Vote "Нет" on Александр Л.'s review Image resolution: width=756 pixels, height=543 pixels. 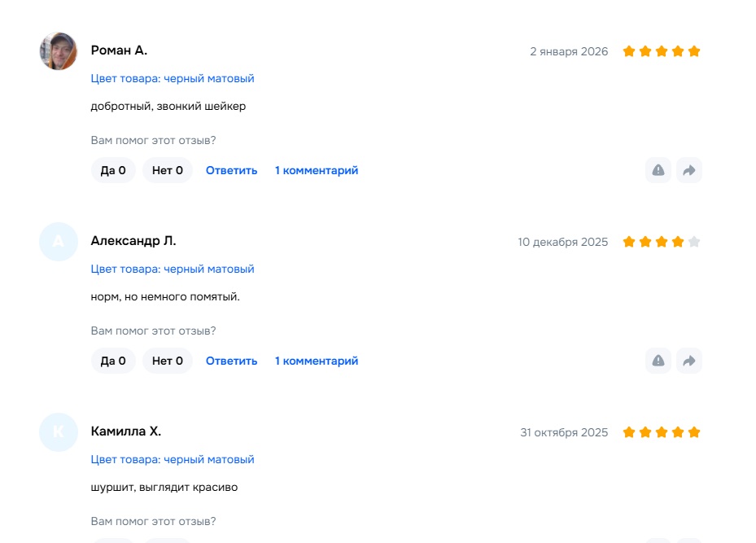[168, 361]
